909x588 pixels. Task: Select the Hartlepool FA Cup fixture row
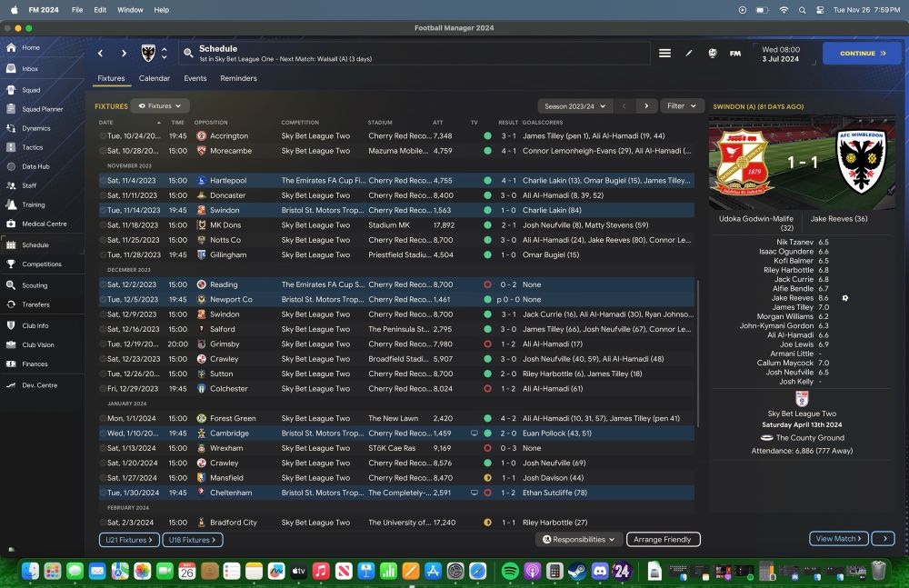pos(396,180)
